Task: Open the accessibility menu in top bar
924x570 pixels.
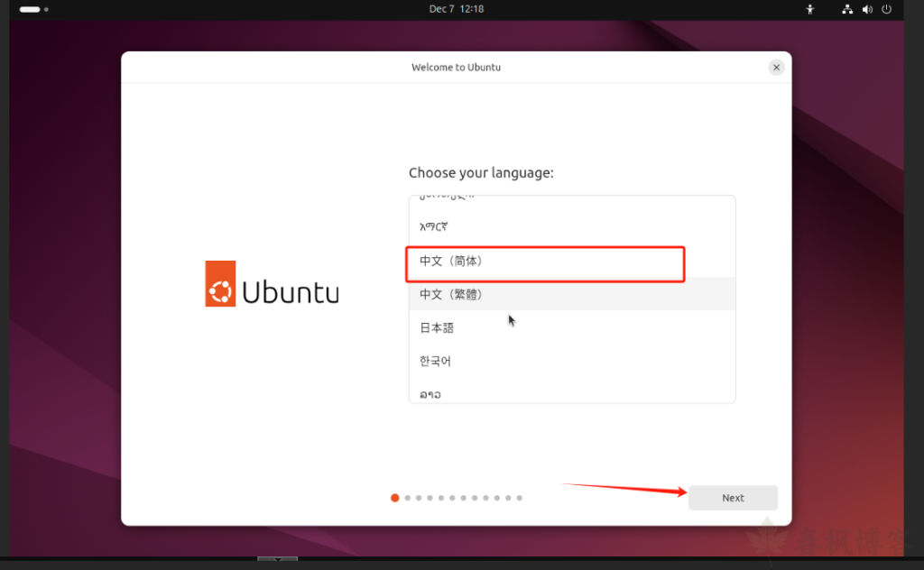Action: [x=810, y=9]
